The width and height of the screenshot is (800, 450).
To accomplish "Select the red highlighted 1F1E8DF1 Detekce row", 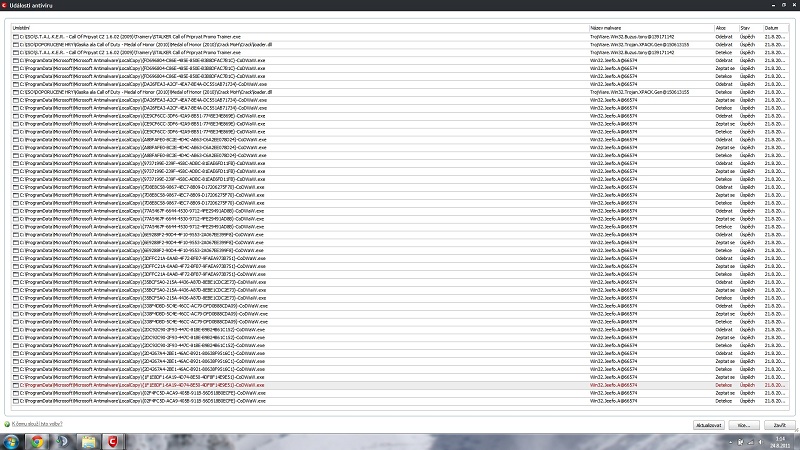I will point(400,385).
